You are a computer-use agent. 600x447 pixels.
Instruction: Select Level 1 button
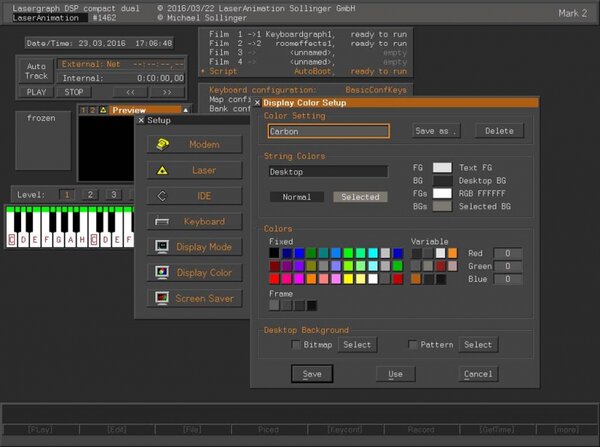(67, 194)
